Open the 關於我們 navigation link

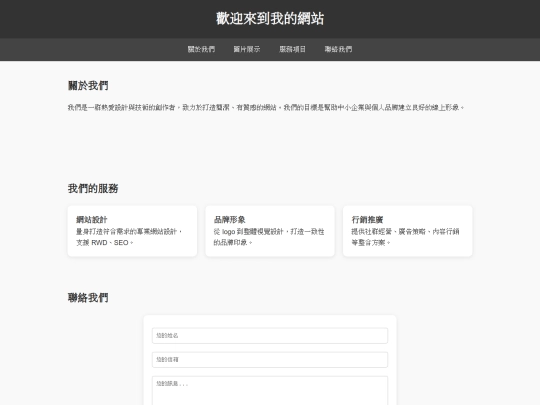pos(201,49)
